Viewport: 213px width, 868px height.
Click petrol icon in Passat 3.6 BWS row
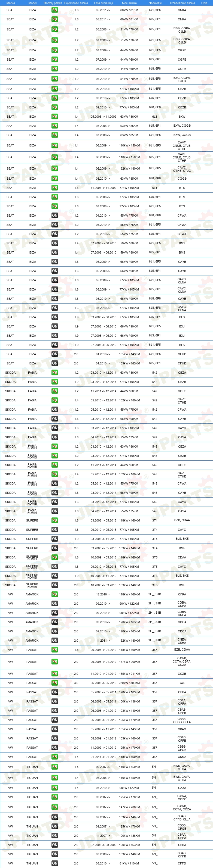[x=54, y=683]
